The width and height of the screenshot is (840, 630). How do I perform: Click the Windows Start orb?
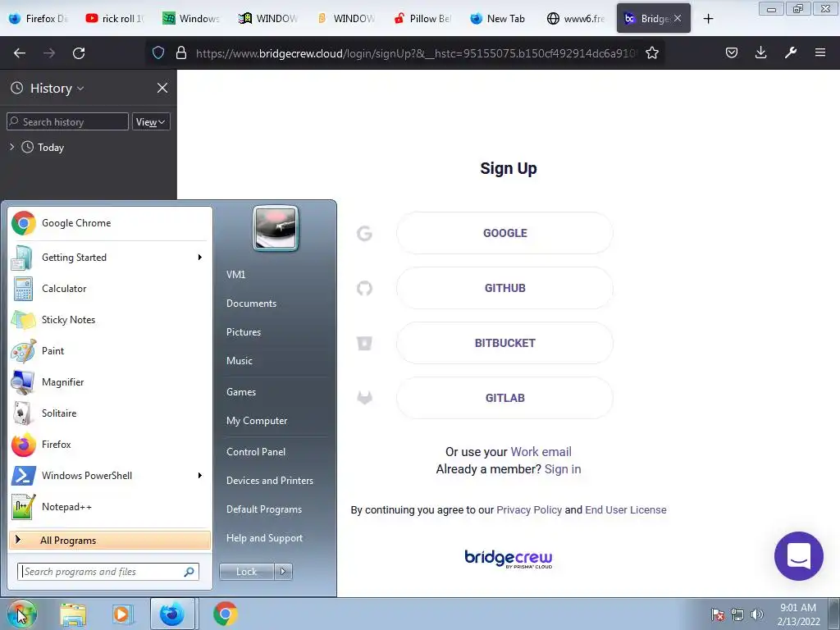point(21,614)
